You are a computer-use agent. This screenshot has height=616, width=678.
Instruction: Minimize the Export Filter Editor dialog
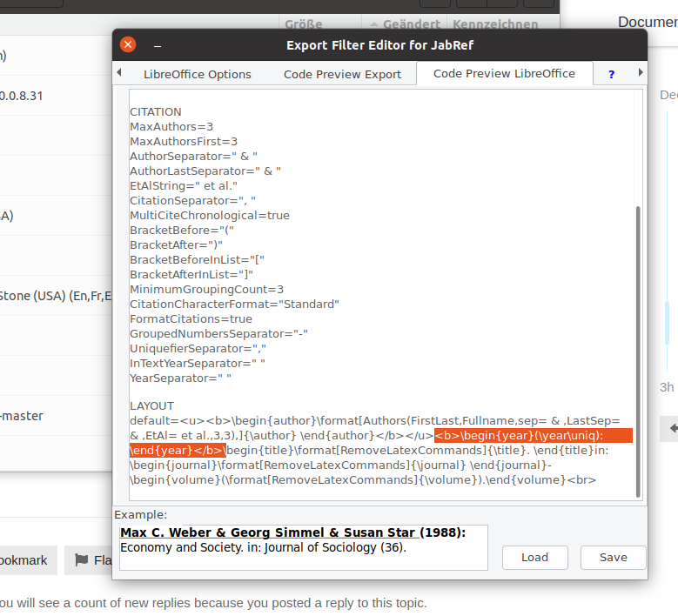pyautogui.click(x=158, y=46)
